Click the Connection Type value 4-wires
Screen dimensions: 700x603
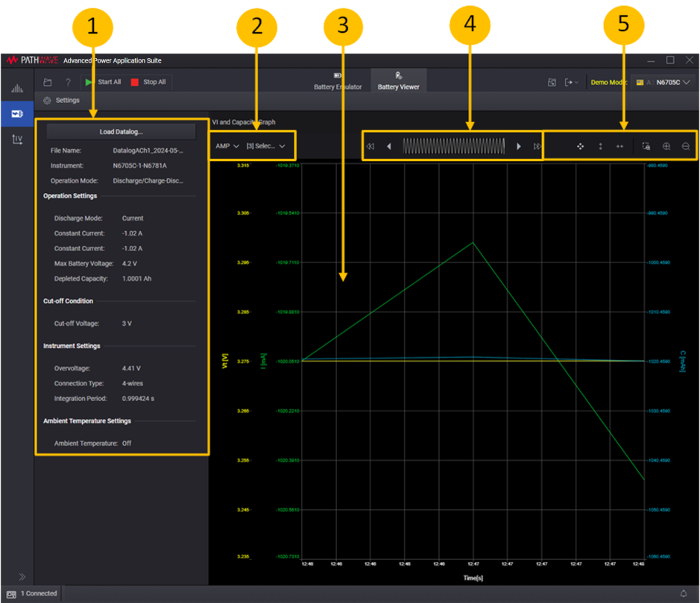[x=133, y=383]
